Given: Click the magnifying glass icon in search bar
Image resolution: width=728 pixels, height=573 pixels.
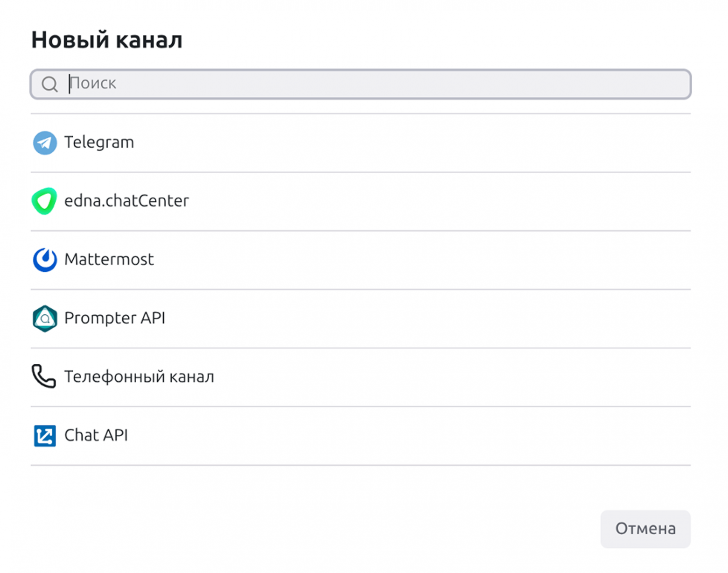Looking at the screenshot, I should (x=50, y=84).
